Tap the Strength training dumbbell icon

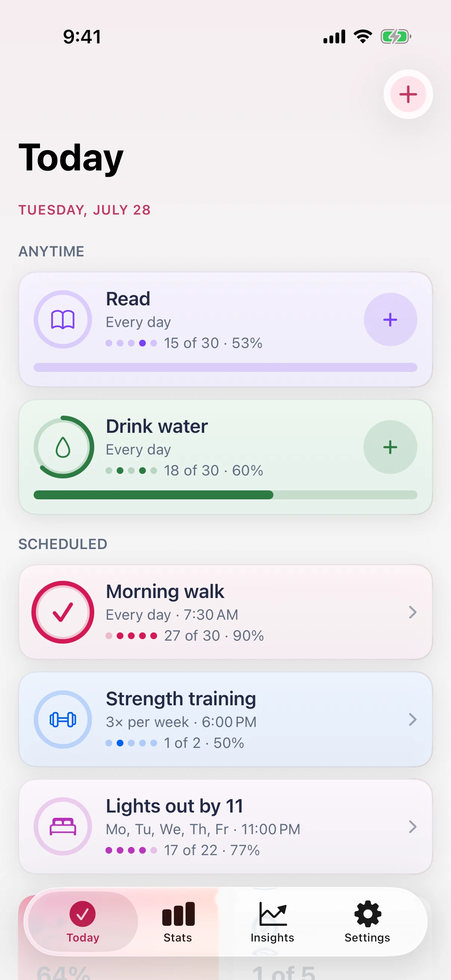[63, 719]
